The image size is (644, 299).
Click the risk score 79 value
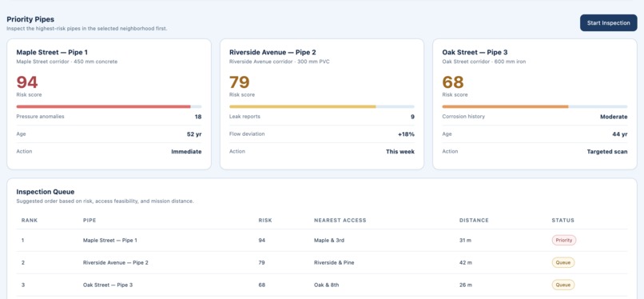click(x=240, y=82)
